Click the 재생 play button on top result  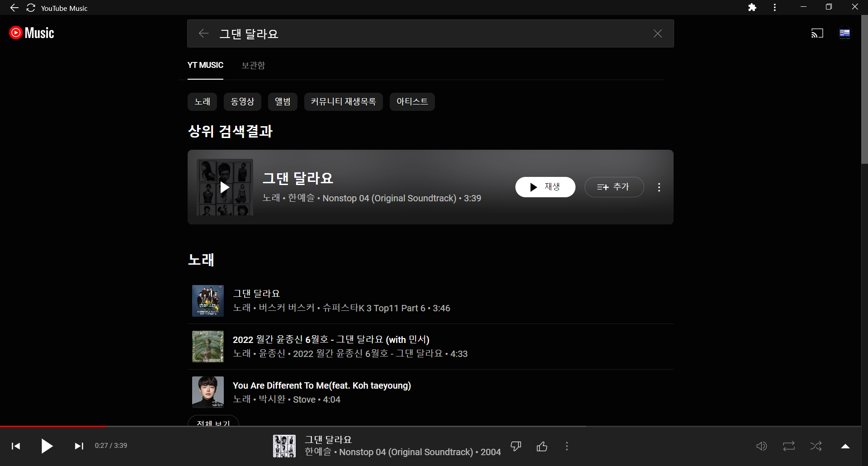(545, 187)
